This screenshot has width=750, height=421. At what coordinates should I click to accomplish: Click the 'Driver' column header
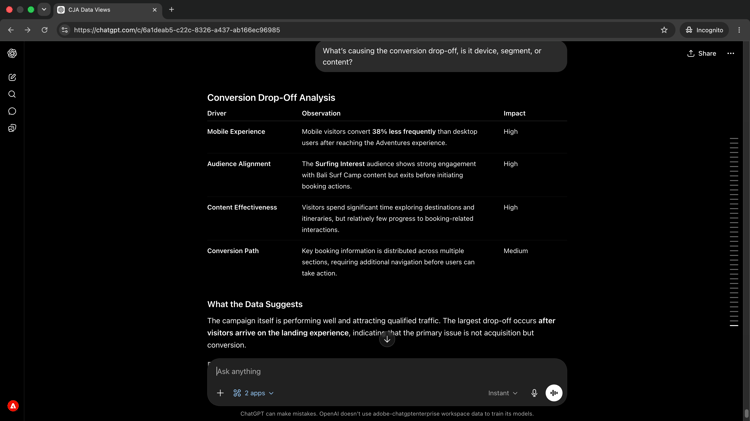[217, 113]
